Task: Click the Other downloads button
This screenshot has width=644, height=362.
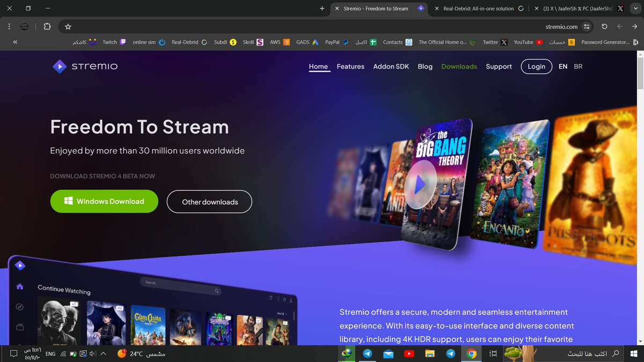Action: (209, 202)
